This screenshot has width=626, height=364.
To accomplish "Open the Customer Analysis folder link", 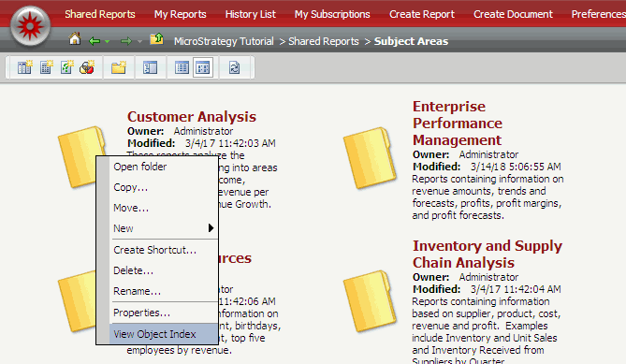I will tap(192, 117).
